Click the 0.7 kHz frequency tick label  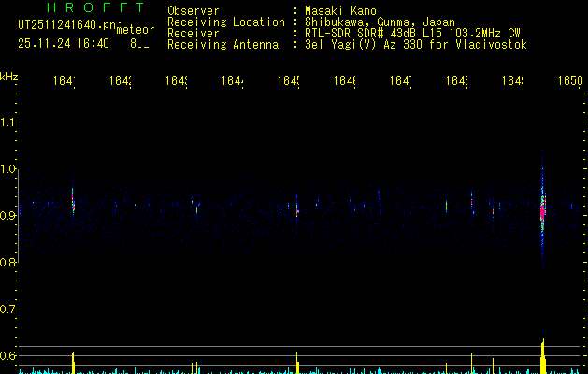[7, 309]
